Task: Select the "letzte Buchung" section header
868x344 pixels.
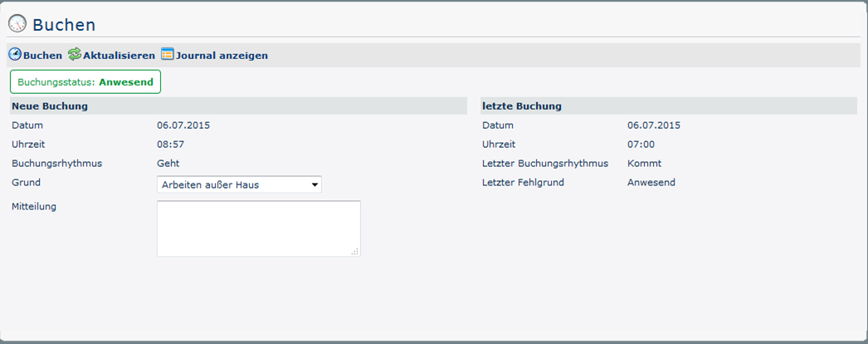Action: pyautogui.click(x=522, y=106)
